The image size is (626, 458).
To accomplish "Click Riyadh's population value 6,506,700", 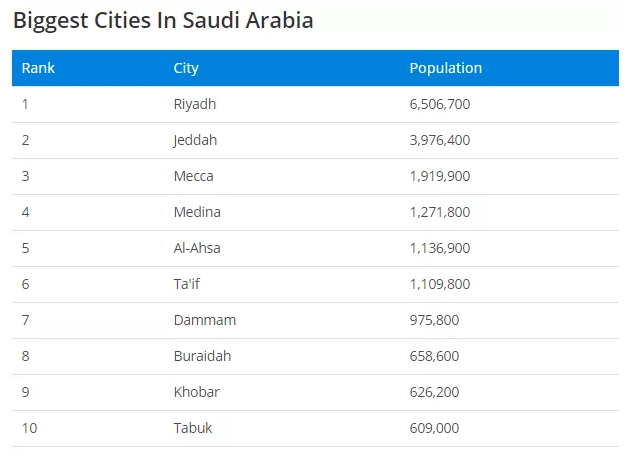I will (x=439, y=104).
